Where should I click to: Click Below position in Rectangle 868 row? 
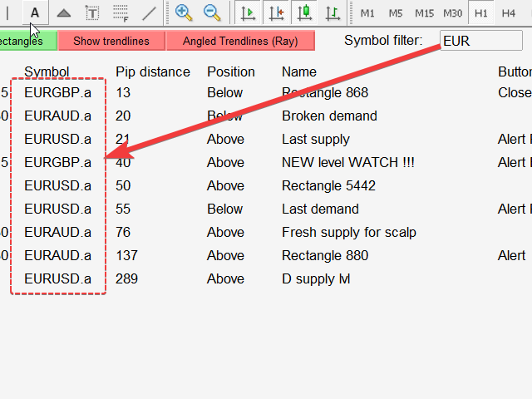click(x=225, y=92)
